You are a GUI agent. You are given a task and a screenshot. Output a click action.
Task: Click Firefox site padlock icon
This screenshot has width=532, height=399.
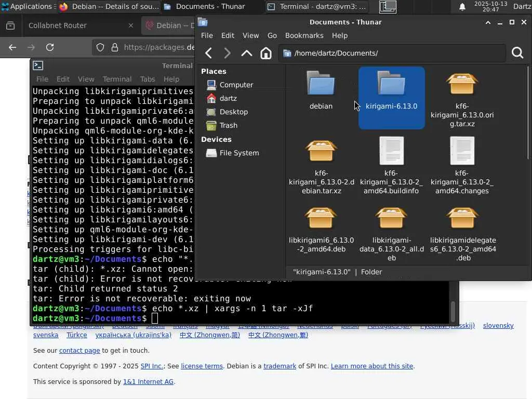click(115, 47)
